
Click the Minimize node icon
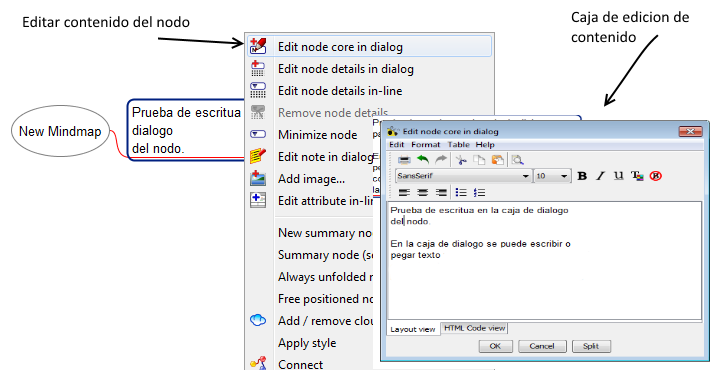(258, 134)
